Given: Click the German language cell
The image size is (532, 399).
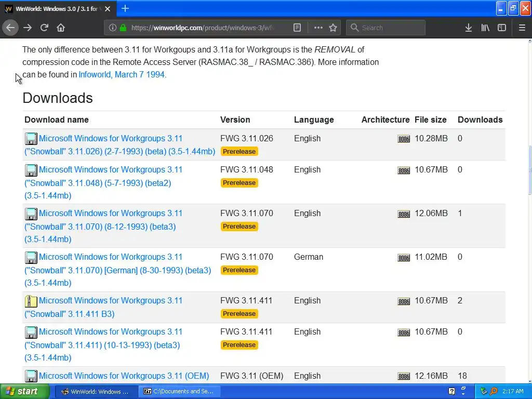Looking at the screenshot, I should [x=309, y=257].
